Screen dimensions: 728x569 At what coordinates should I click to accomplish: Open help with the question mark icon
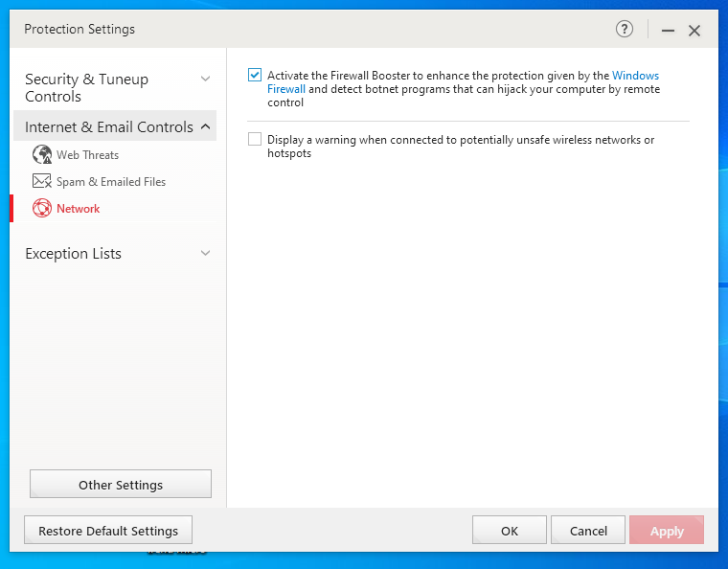[x=625, y=30]
